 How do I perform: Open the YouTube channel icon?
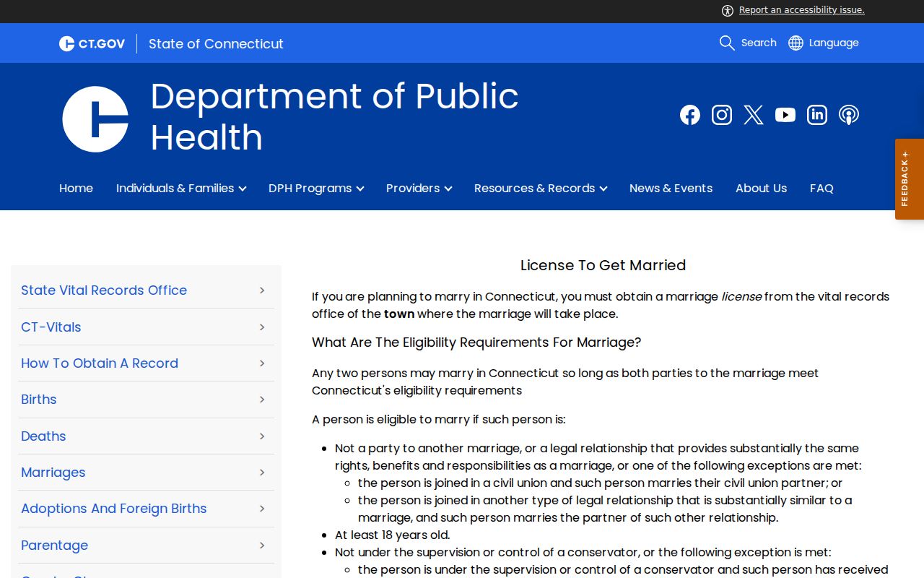click(785, 115)
